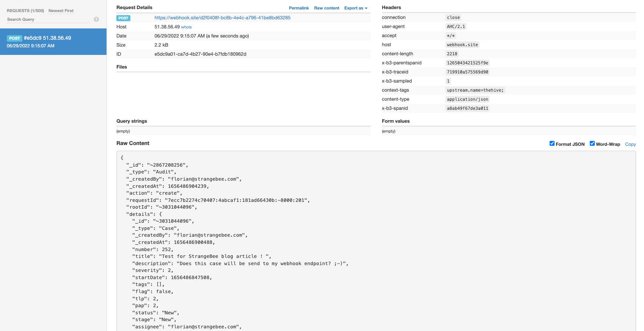View the Raw content link
The image size is (644, 331).
point(326,8)
